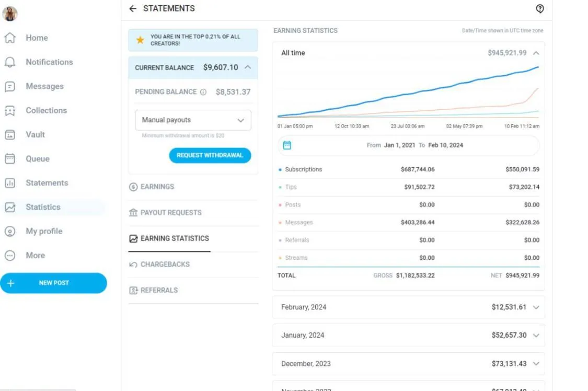Open the Manual payouts dropdown
This screenshot has height=391, width=588.
[x=193, y=120]
